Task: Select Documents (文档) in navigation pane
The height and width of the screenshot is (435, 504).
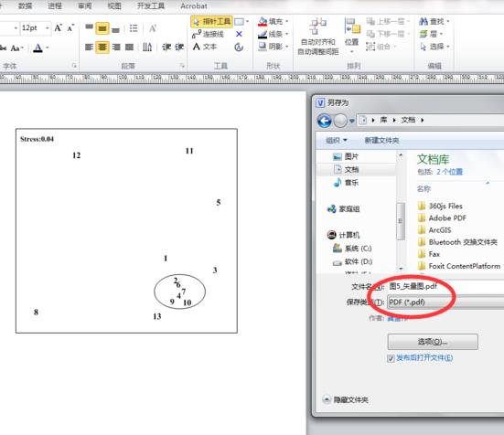Action: tap(346, 169)
